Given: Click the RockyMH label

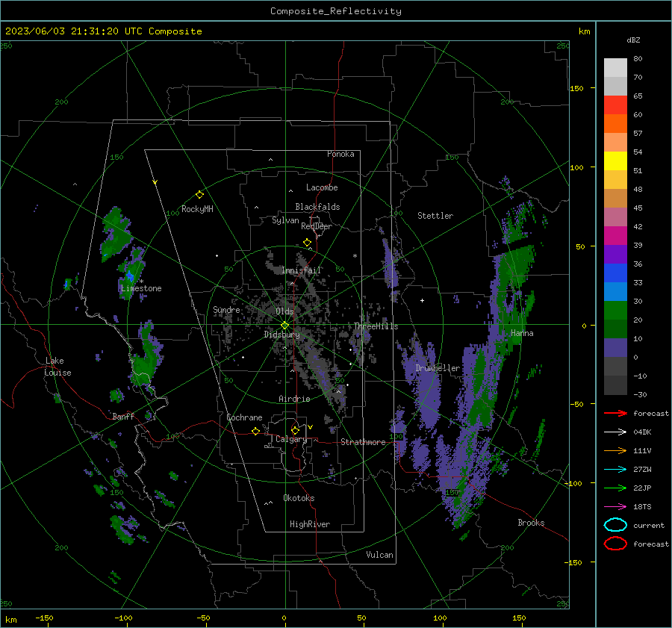Looking at the screenshot, I should click(x=197, y=209).
